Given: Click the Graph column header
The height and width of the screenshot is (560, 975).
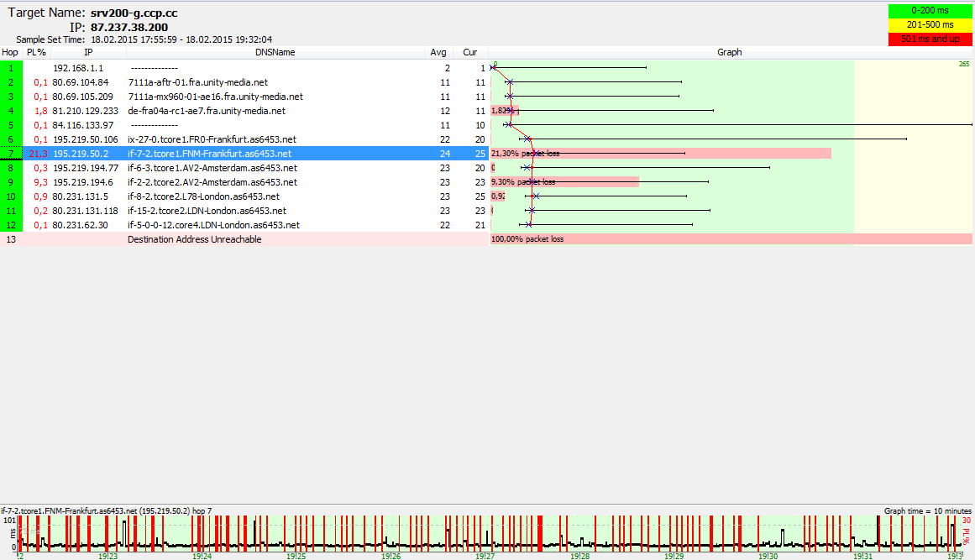Looking at the screenshot, I should coord(729,52).
